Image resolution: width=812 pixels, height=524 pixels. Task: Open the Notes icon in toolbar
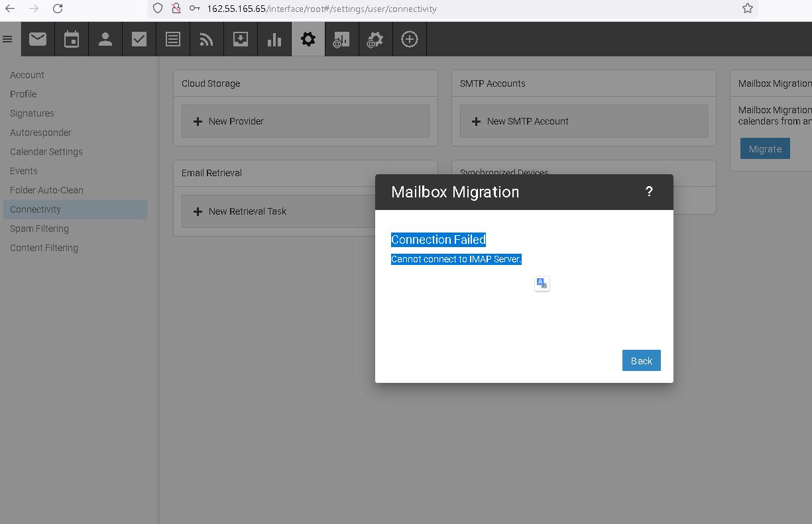173,39
